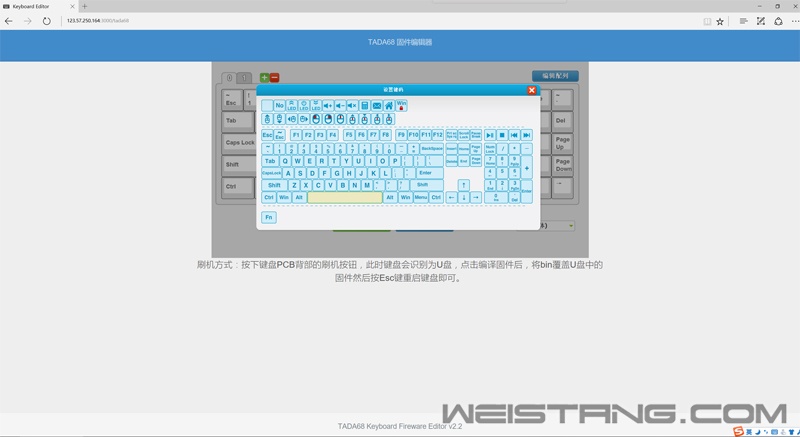Click Shift key on background keyboard
The image size is (800, 437).
pyautogui.click(x=239, y=166)
